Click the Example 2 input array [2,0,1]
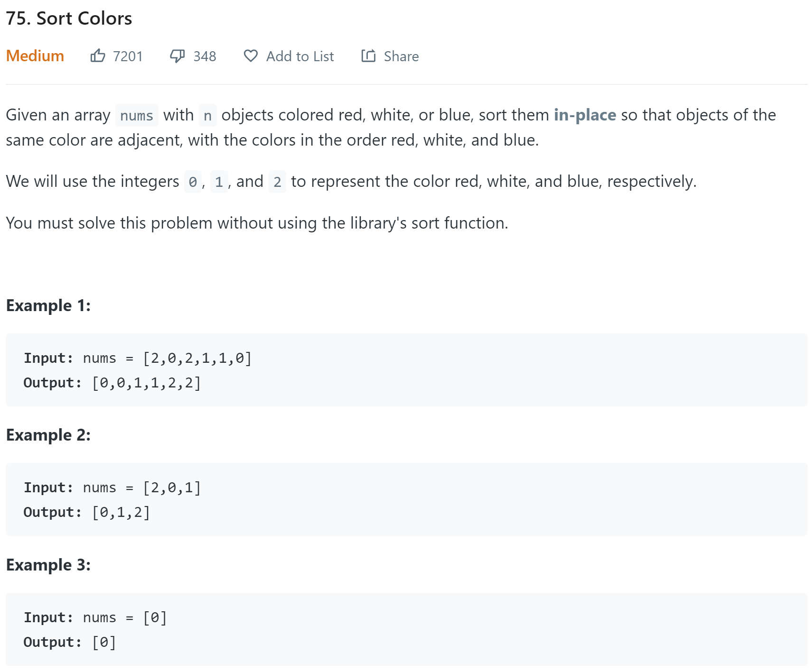Viewport: 812px width, 672px height. pyautogui.click(x=172, y=488)
